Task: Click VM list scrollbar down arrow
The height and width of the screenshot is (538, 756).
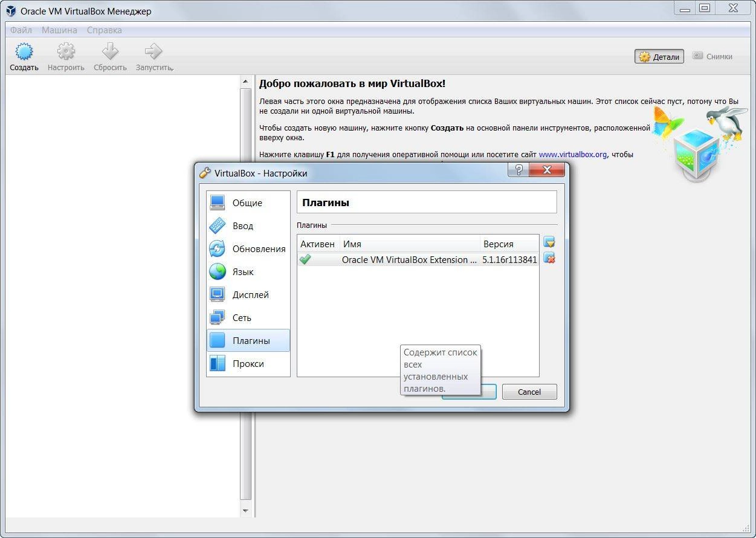Action: (245, 511)
